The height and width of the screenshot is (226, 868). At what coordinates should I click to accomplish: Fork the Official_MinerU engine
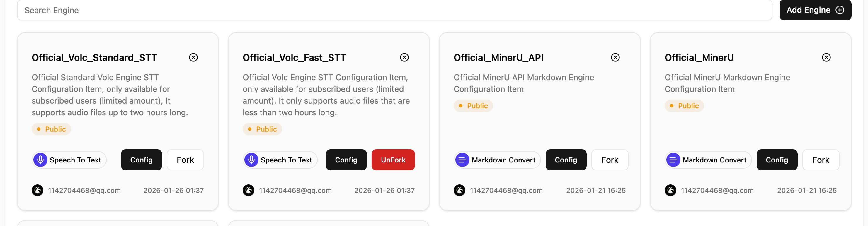(x=821, y=160)
